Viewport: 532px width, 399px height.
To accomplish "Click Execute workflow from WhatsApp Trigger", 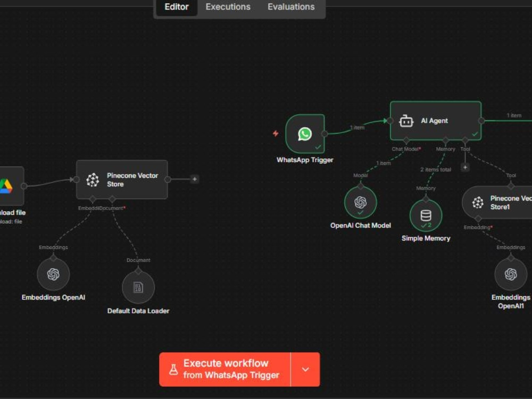I will (225, 369).
